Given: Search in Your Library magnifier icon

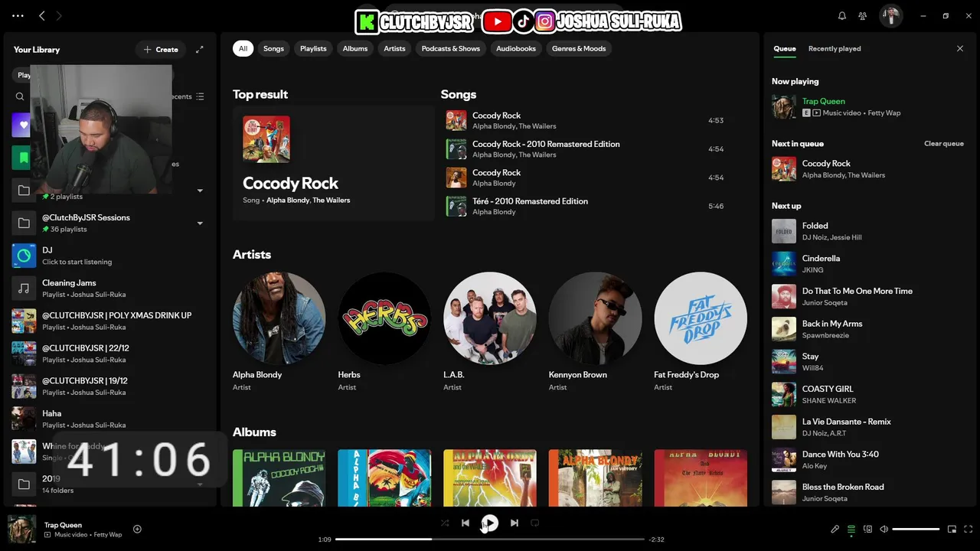Looking at the screenshot, I should coord(20,96).
